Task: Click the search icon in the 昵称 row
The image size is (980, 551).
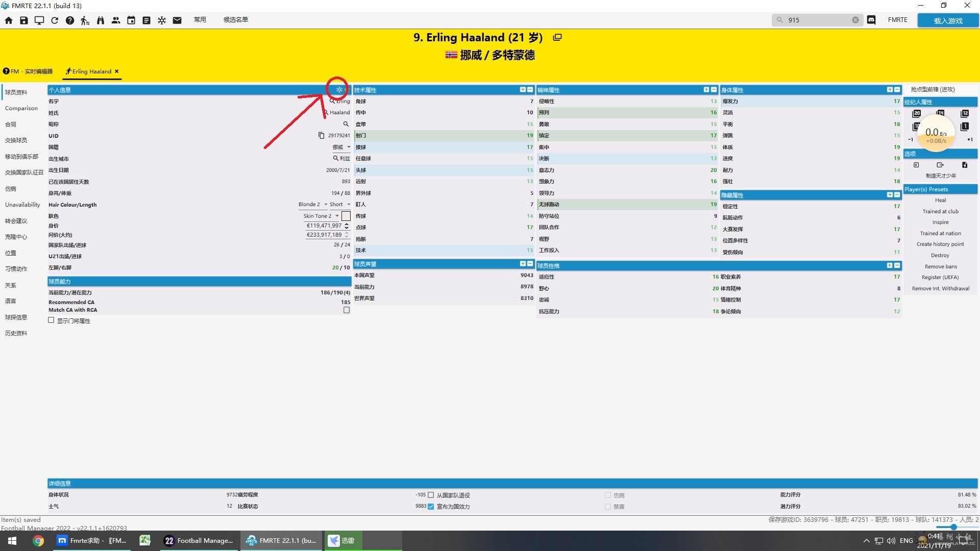Action: 346,124
